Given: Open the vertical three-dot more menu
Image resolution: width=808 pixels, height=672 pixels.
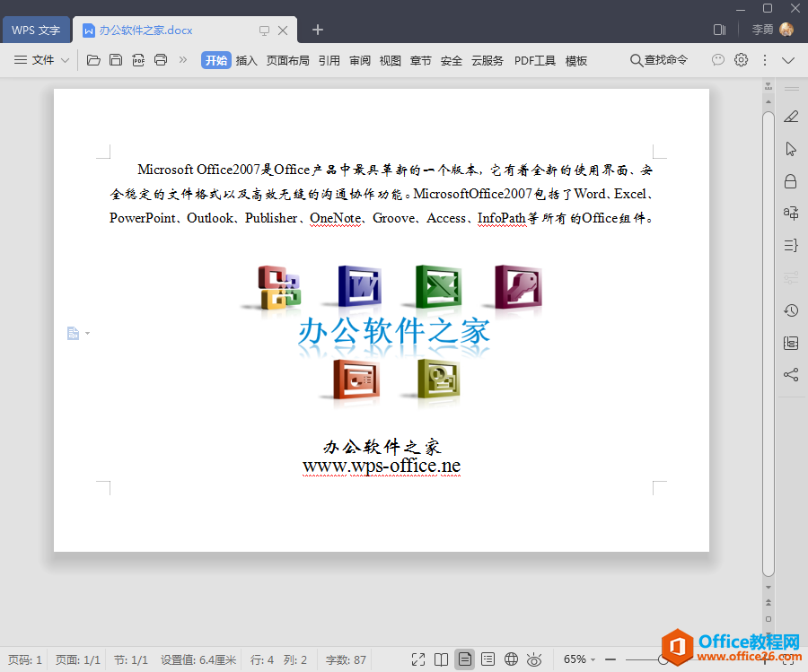Looking at the screenshot, I should [x=765, y=60].
